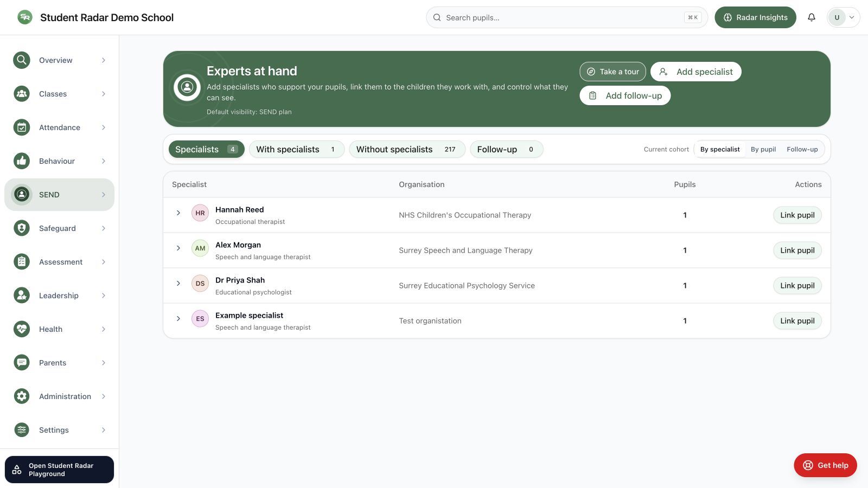The width and height of the screenshot is (868, 488).
Task: Select the By specialist view option
Action: pyautogui.click(x=720, y=149)
